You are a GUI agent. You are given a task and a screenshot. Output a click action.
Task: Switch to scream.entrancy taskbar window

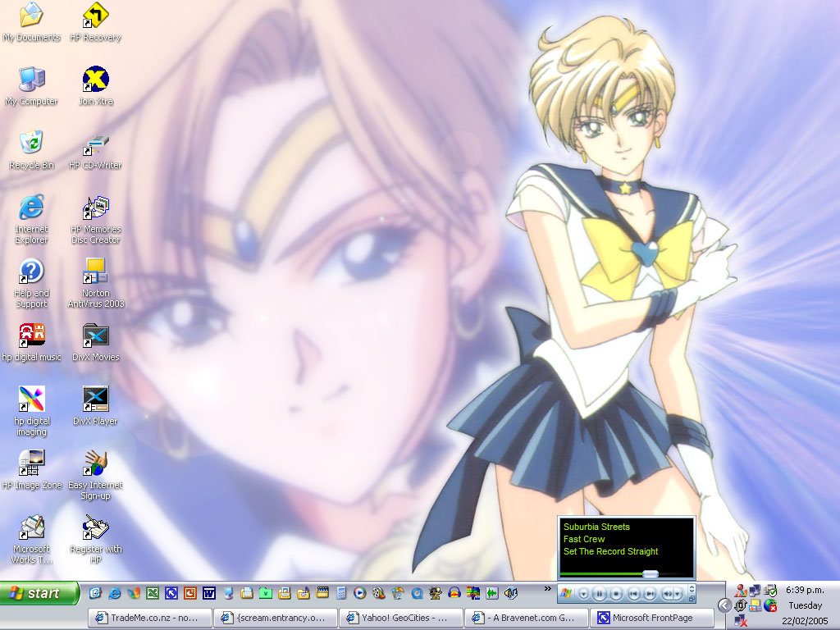[x=275, y=618]
